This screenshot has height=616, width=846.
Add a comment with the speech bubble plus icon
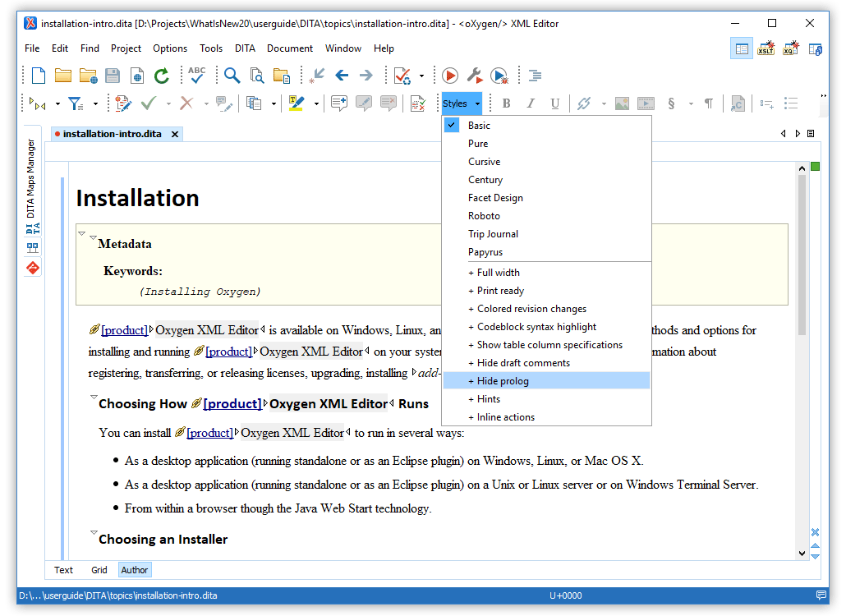pos(339,103)
